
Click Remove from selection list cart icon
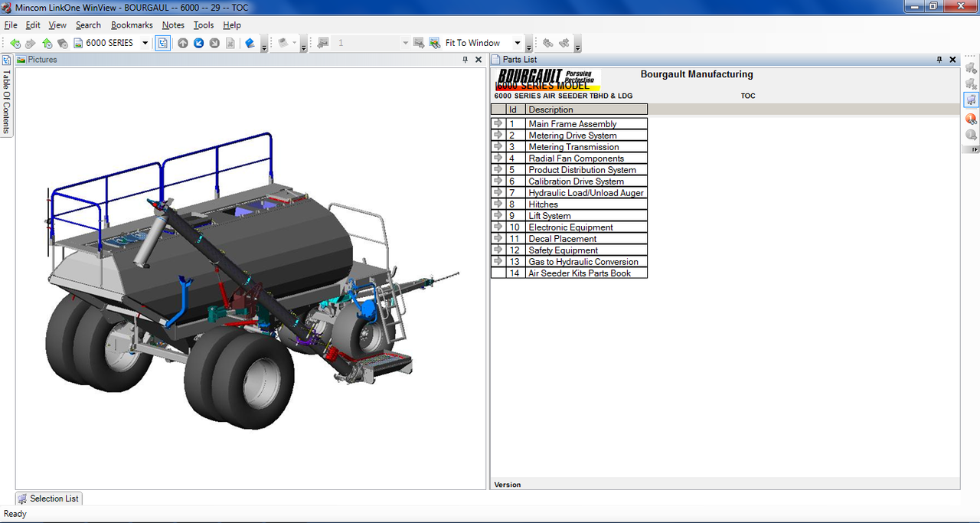[972, 83]
